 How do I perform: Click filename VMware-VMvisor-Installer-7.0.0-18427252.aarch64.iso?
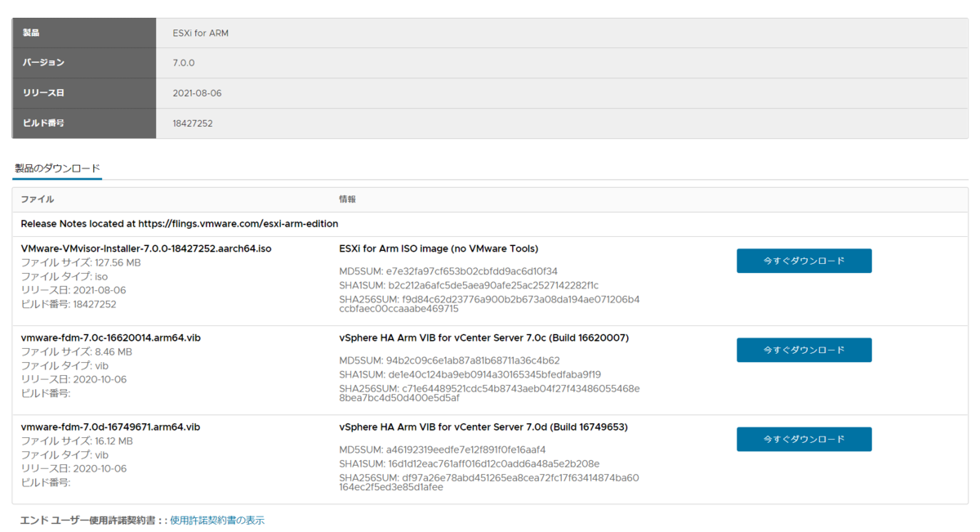146,248
